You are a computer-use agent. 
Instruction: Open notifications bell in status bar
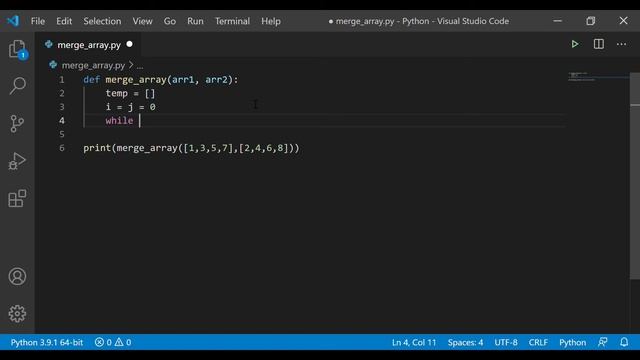point(624,342)
